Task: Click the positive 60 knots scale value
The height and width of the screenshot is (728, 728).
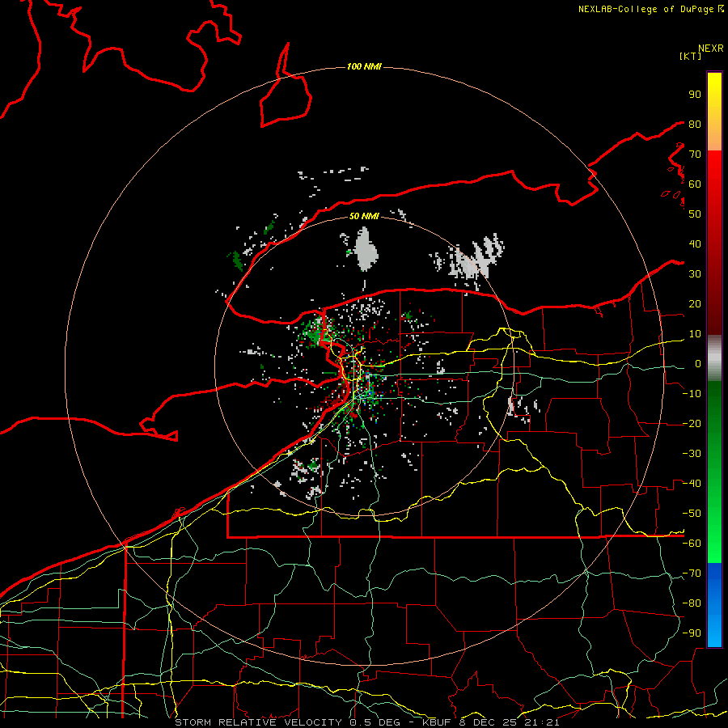Action: pos(695,184)
